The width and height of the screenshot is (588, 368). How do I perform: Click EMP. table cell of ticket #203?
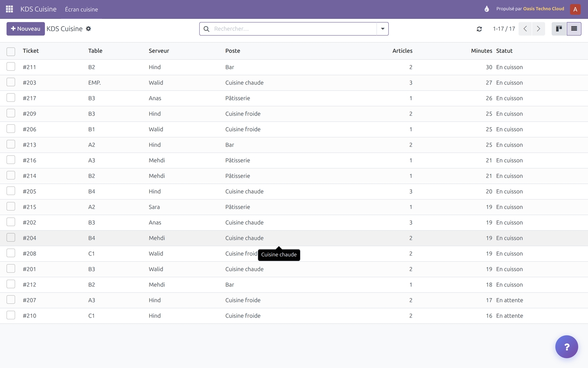[x=94, y=83]
